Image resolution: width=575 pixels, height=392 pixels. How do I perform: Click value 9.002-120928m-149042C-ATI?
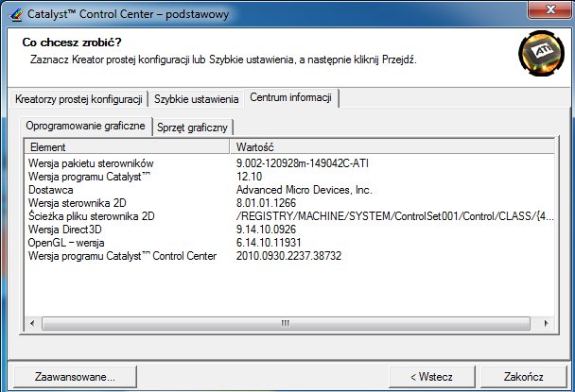(303, 163)
